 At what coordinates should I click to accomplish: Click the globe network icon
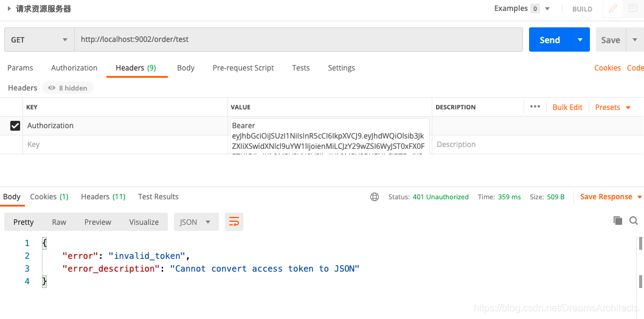375,197
